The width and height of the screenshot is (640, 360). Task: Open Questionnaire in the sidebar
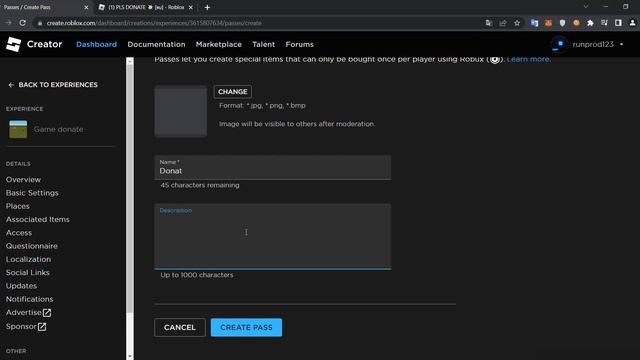click(x=32, y=246)
